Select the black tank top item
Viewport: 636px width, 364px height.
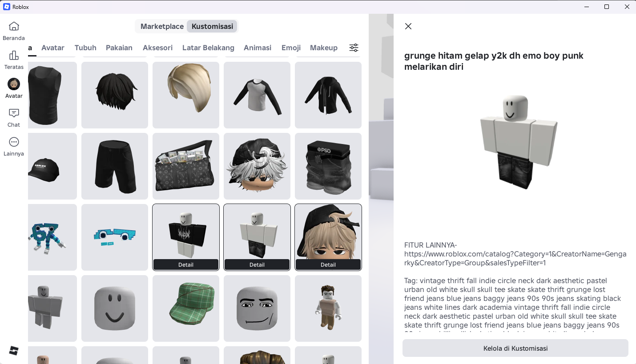[52, 95]
